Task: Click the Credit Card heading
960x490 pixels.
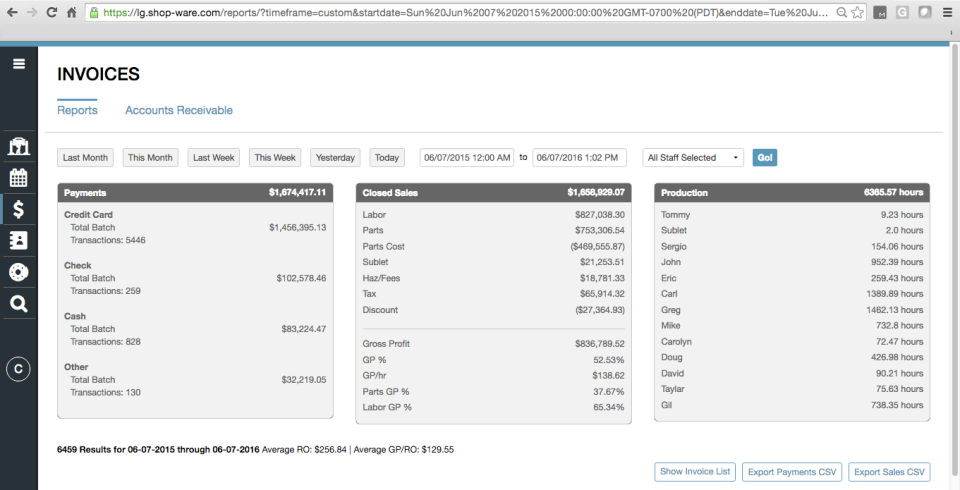Action: click(x=88, y=215)
